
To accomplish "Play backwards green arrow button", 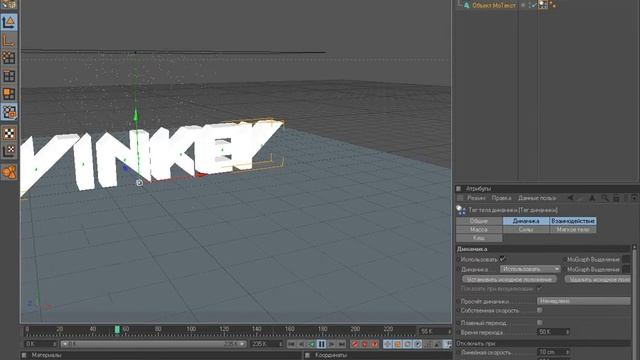I will pos(312,344).
